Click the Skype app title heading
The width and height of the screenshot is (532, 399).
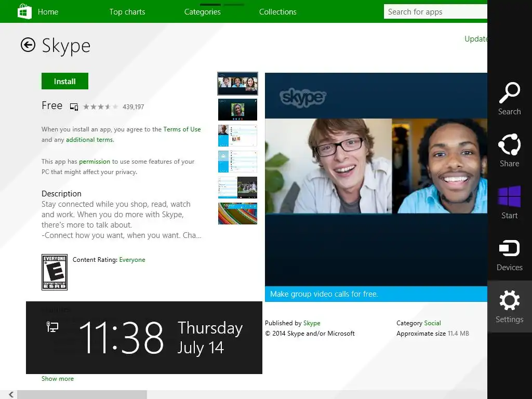66,46
